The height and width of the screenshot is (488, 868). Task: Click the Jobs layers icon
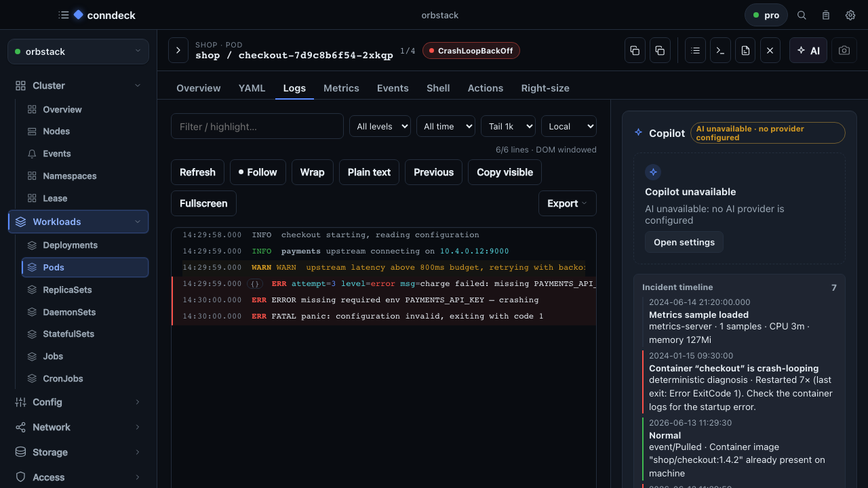click(32, 357)
